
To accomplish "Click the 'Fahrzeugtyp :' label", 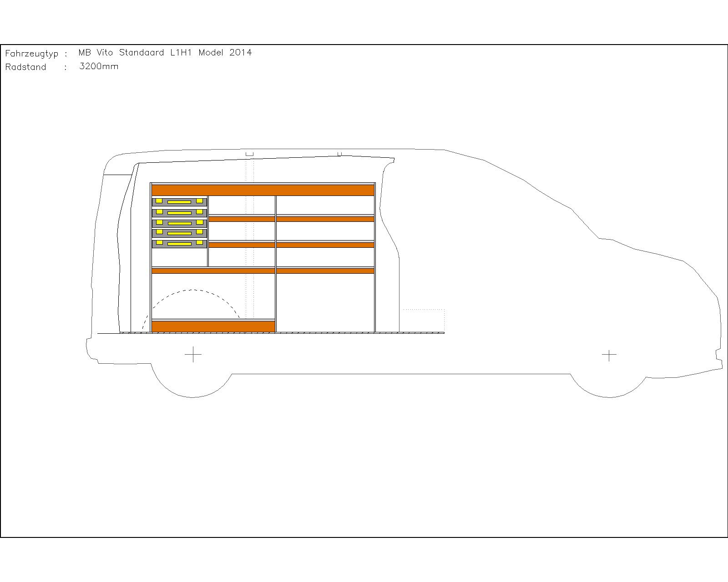I will click(36, 54).
